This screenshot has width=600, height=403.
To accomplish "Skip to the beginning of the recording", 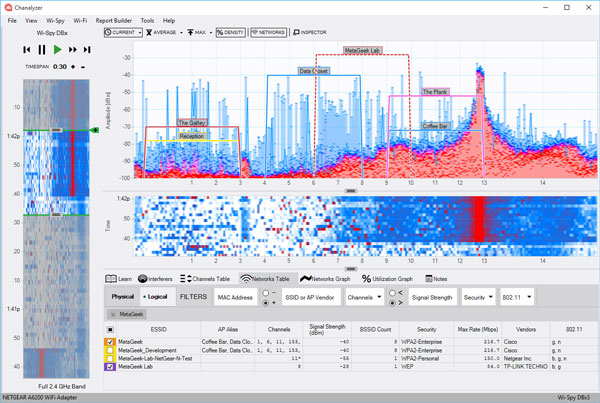I will click(x=26, y=50).
